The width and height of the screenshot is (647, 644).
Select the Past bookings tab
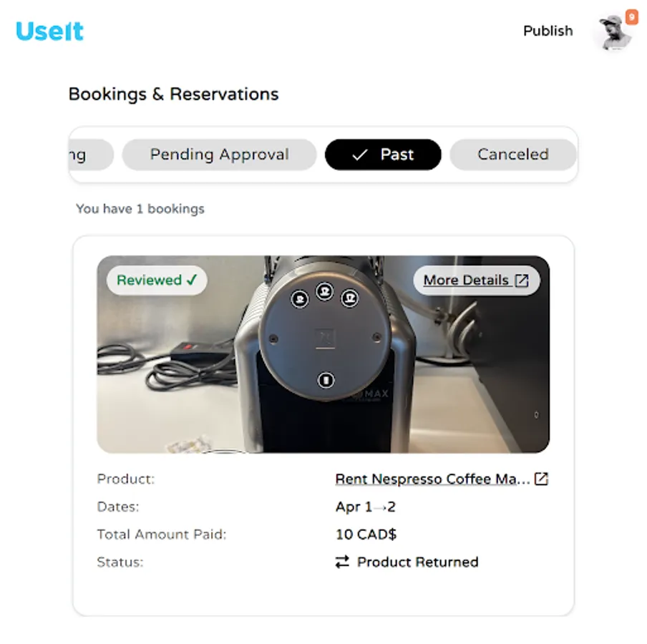coord(384,155)
